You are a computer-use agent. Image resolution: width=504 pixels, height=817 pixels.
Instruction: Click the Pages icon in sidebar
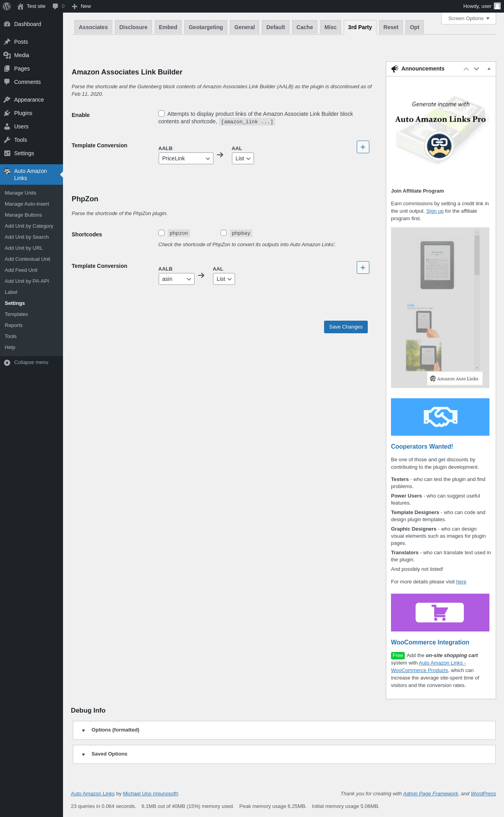pos(7,69)
